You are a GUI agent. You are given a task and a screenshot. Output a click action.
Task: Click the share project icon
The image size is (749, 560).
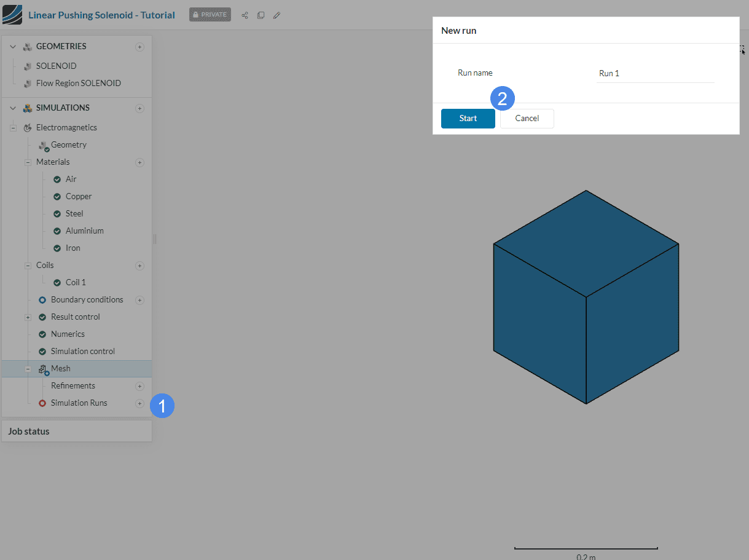(x=245, y=15)
